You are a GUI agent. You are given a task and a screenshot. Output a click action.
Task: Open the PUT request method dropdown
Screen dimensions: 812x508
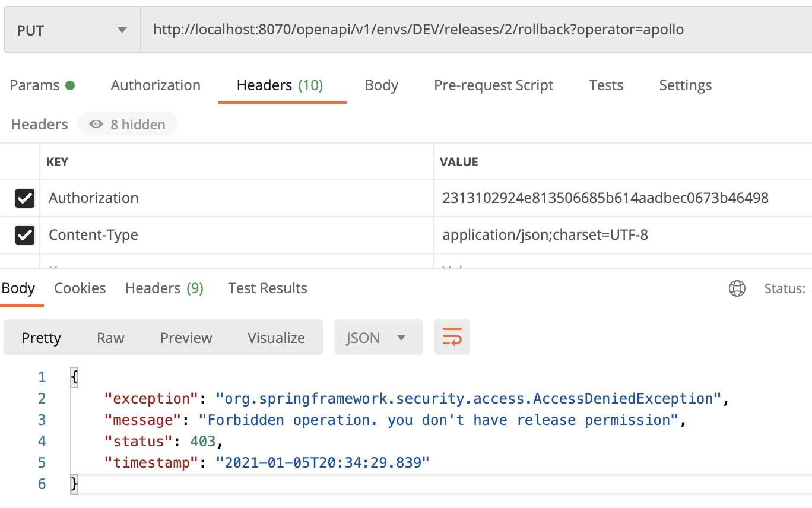71,28
